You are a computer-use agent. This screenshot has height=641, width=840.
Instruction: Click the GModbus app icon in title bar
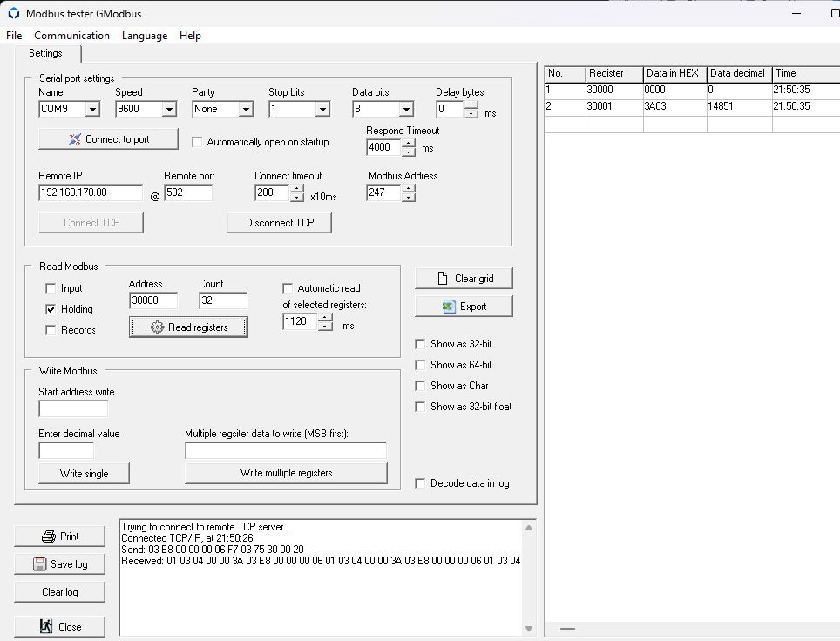pos(13,14)
